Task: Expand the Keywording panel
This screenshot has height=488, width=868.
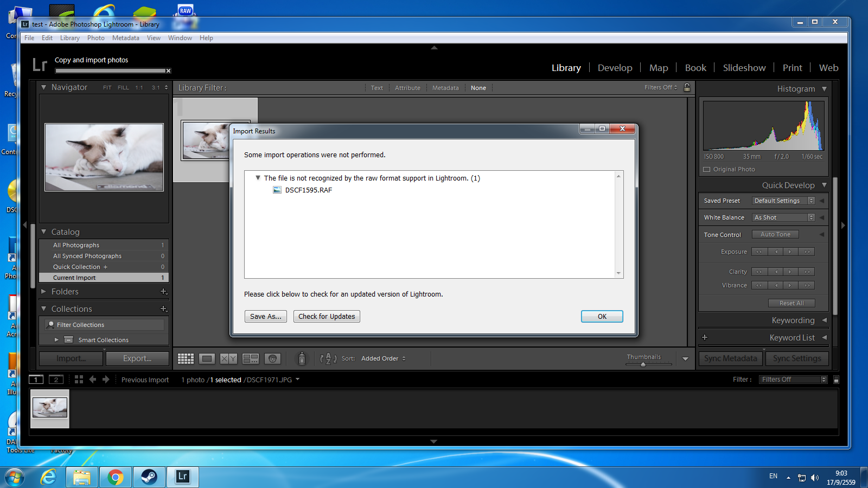Action: [824, 320]
